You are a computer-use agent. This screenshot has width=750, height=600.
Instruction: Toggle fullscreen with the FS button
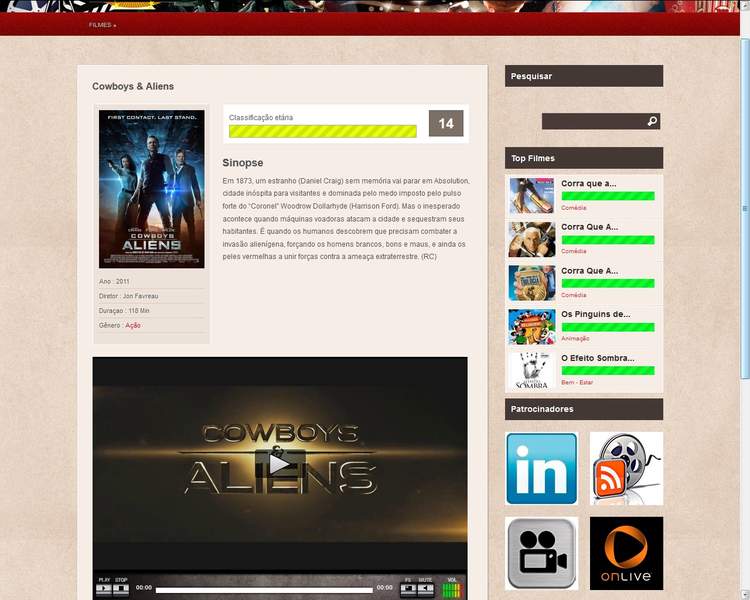point(408,589)
